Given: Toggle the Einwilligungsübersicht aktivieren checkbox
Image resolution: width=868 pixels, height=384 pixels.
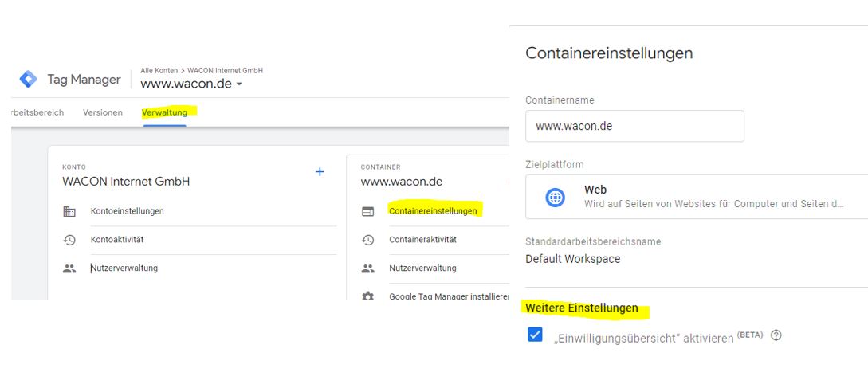Looking at the screenshot, I should [x=535, y=335].
